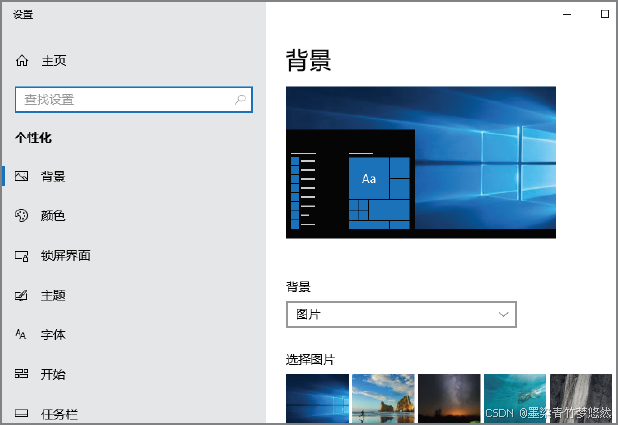Screen dimensions: 618x425
Task: Switch to the 主题 page
Action: point(53,295)
